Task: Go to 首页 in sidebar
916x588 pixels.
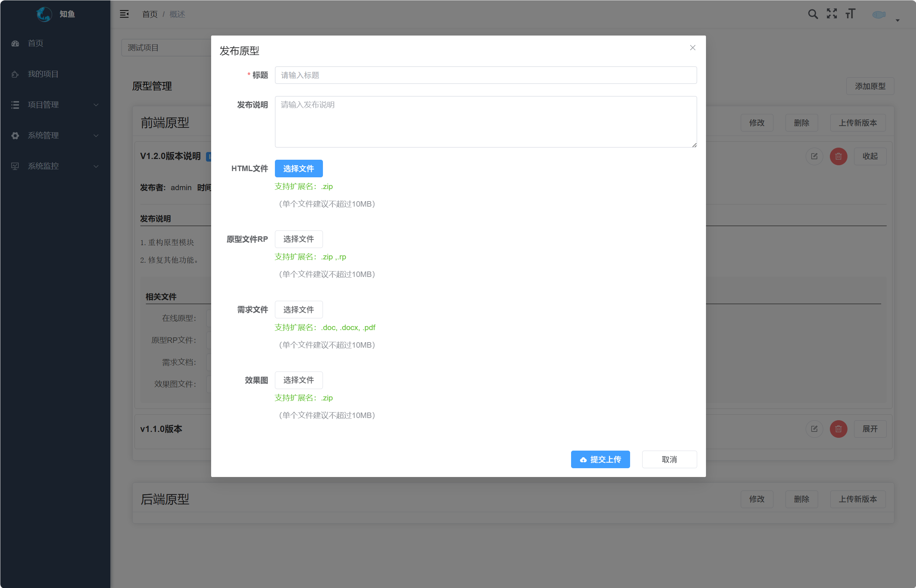Action: 55,43
